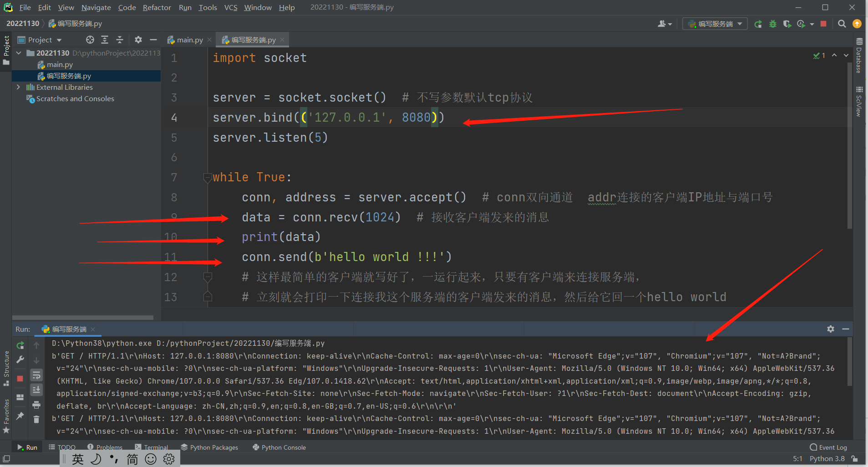Screen dimensions: 868x467
Task: Toggle IME simplified/traditional 简
Action: pyautogui.click(x=132, y=459)
